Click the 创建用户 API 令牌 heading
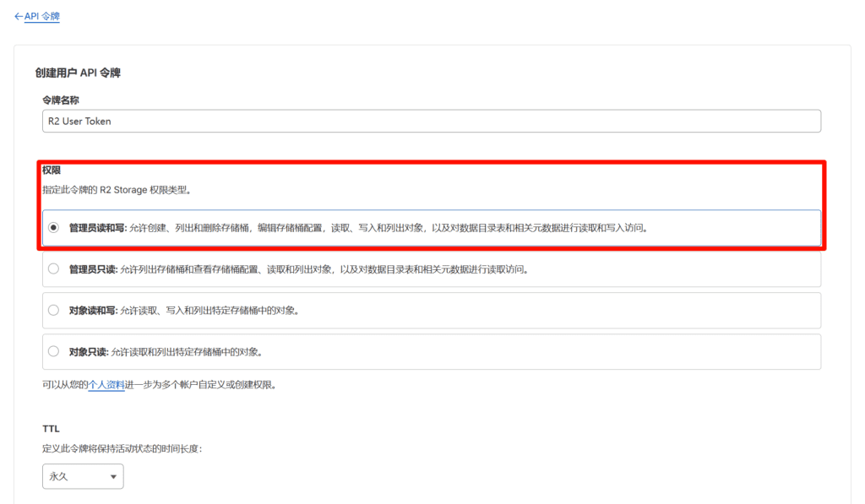This screenshot has width=865, height=504. click(78, 73)
